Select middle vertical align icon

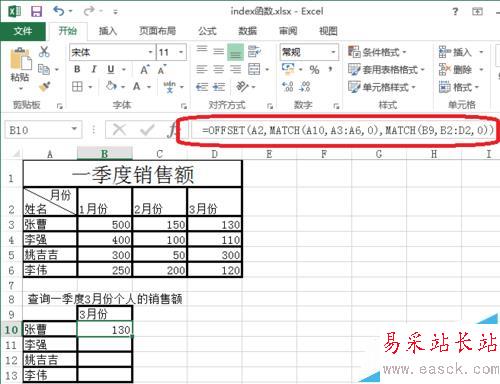point(218,51)
